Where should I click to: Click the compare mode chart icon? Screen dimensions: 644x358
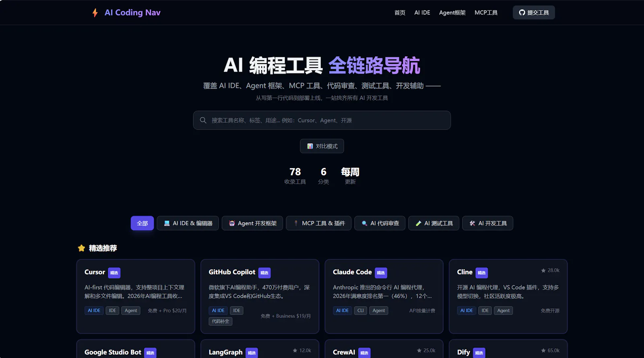click(310, 146)
